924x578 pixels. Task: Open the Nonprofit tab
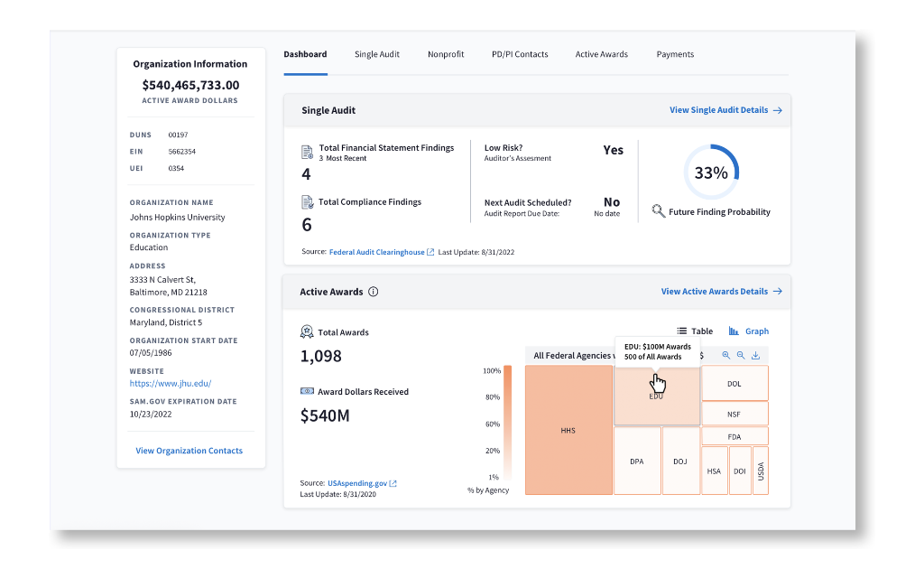[x=446, y=54]
